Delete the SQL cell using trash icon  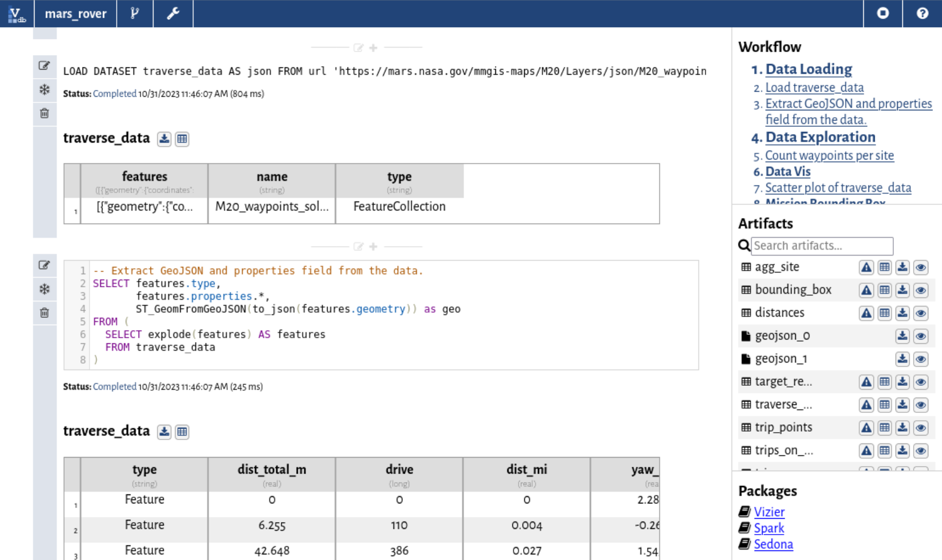(44, 313)
